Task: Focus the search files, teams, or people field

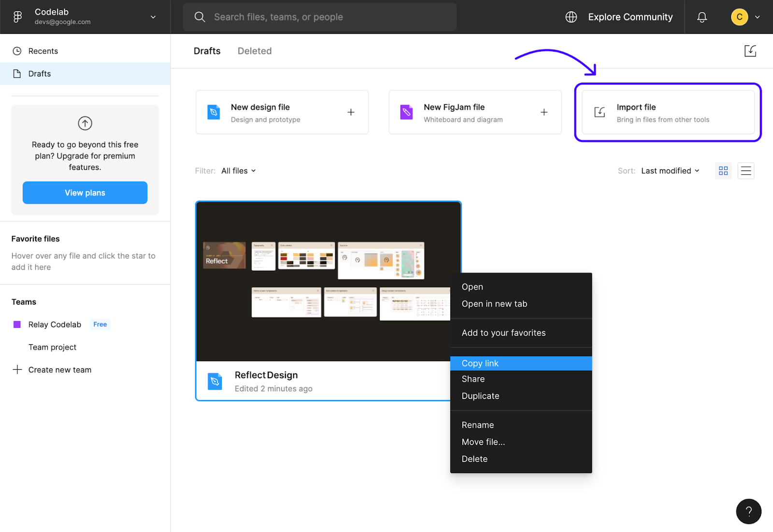Action: (x=320, y=17)
